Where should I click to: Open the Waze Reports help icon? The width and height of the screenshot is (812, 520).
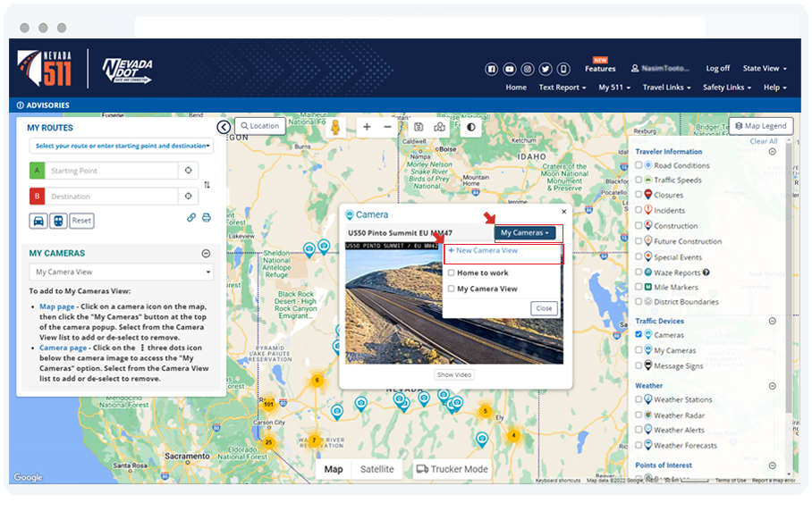706,273
